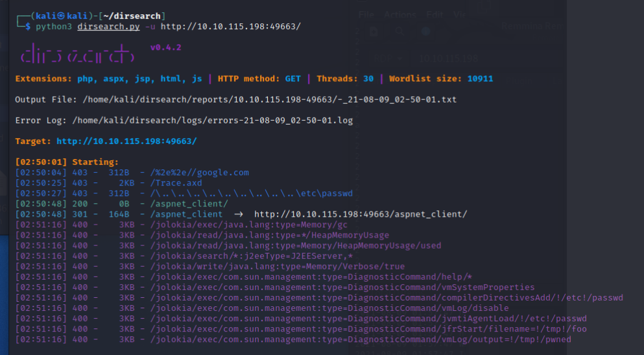Click the Error Log file path

point(213,120)
